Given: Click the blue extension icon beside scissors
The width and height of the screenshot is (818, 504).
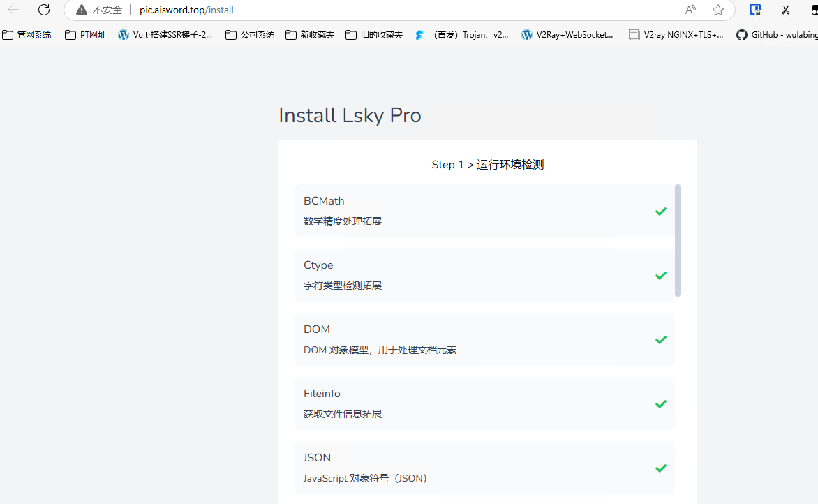Looking at the screenshot, I should [755, 10].
